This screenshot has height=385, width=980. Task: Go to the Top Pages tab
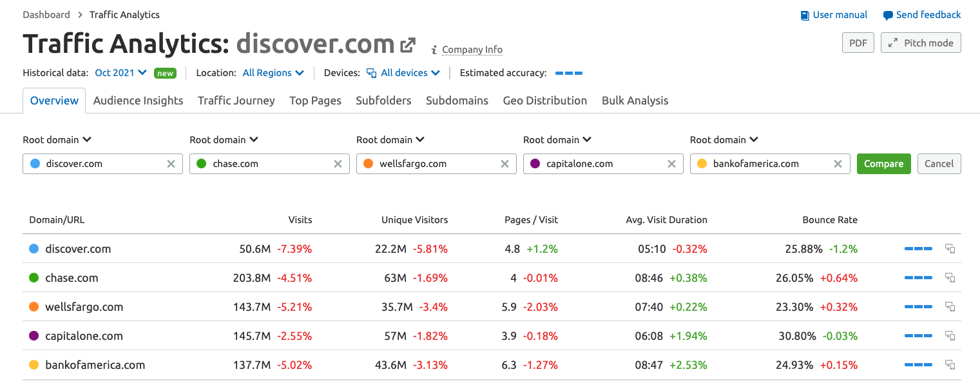tap(316, 101)
